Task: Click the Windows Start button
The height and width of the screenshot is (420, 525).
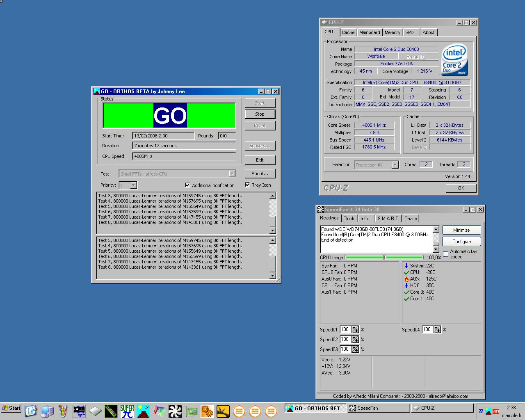Action: [x=11, y=408]
